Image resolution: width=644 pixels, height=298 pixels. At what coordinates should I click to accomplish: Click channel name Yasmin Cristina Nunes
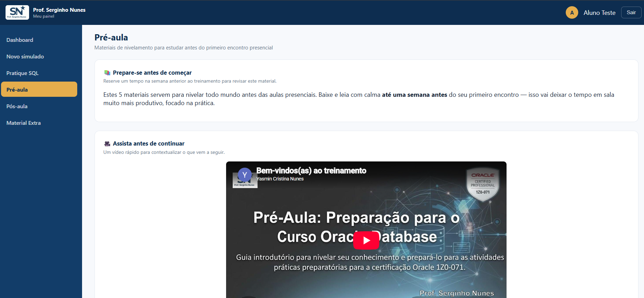(280, 179)
